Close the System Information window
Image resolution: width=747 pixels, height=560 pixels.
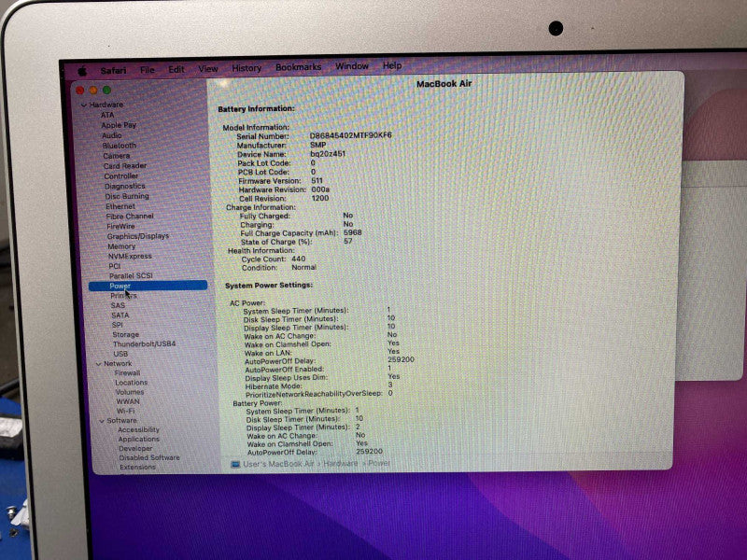pyautogui.click(x=80, y=91)
